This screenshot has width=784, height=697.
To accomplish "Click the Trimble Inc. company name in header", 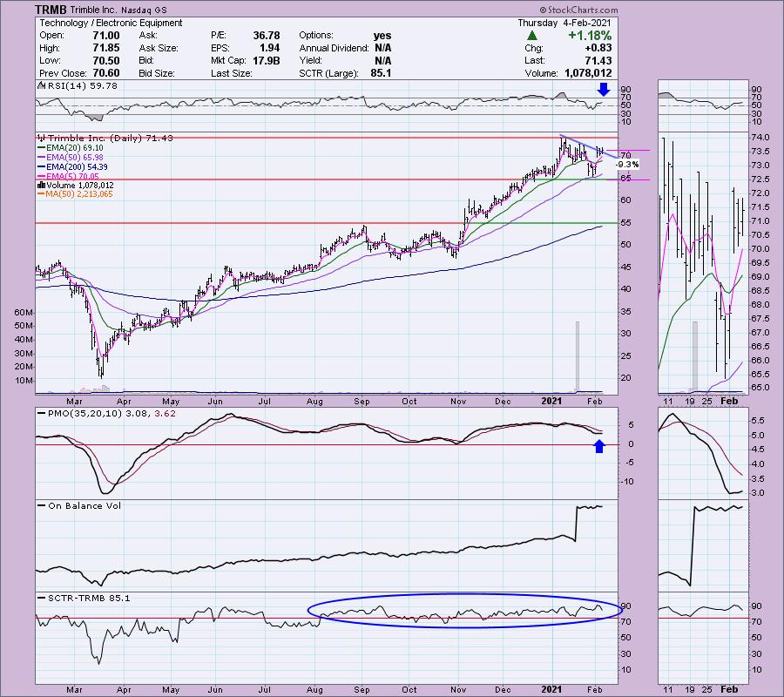I will (93, 10).
